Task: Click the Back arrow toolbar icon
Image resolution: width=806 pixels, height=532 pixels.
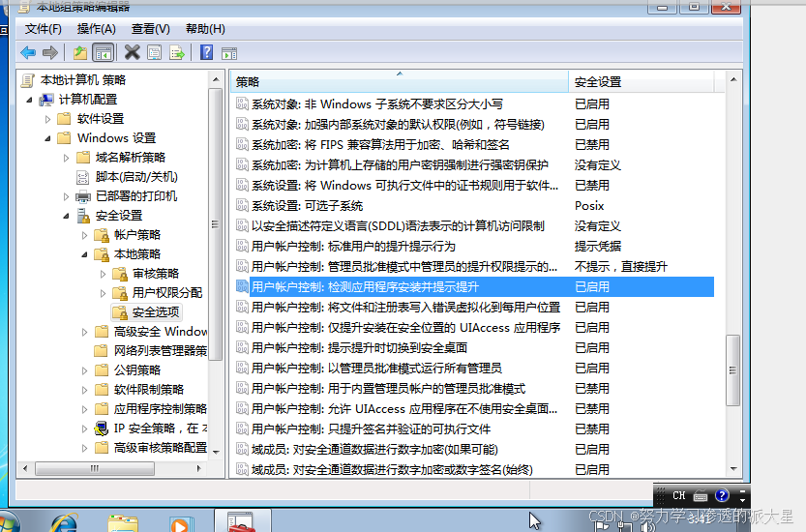Action: coord(28,52)
